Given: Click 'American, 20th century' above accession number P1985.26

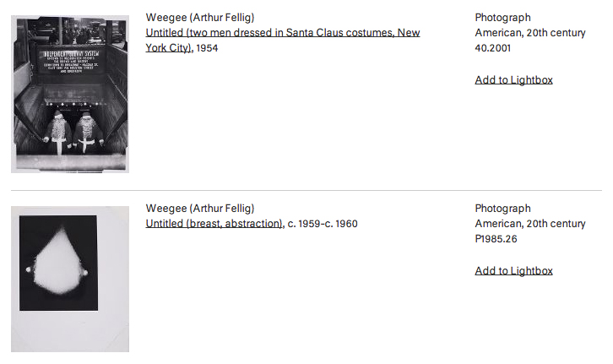Looking at the screenshot, I should point(529,224).
